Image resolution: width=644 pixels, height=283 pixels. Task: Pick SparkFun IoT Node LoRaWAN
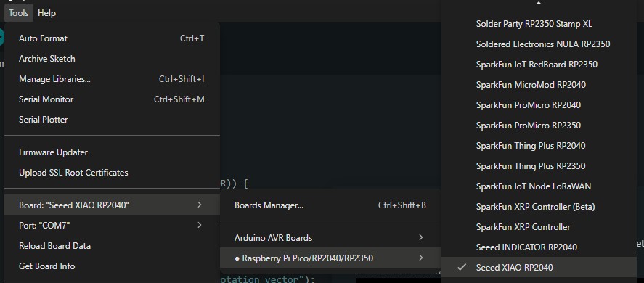coord(539,186)
